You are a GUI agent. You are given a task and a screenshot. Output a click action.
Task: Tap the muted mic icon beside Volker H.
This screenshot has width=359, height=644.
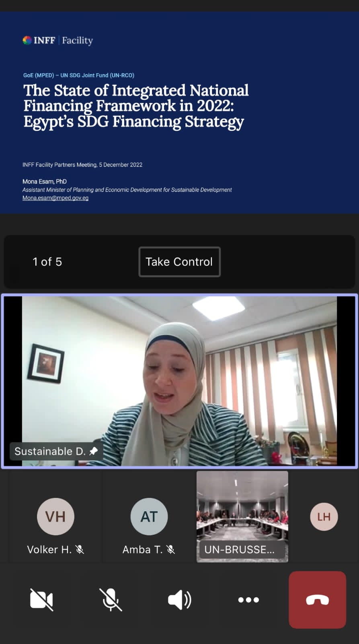click(x=80, y=549)
